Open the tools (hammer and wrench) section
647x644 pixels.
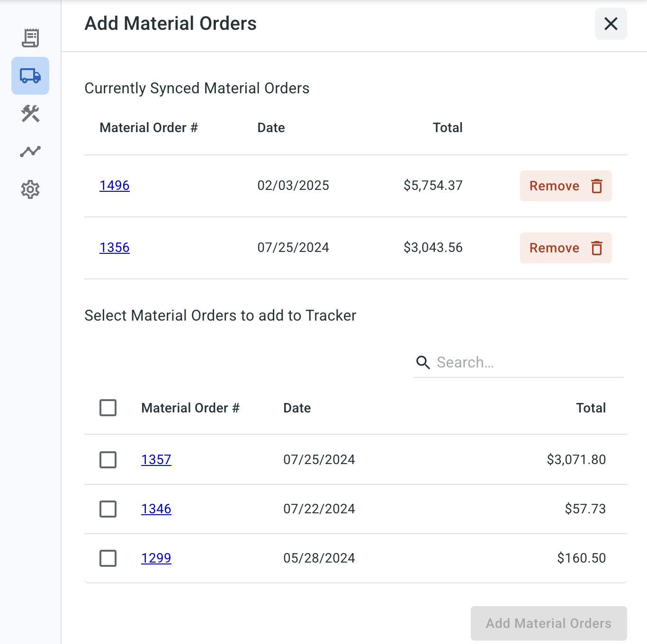point(30,114)
